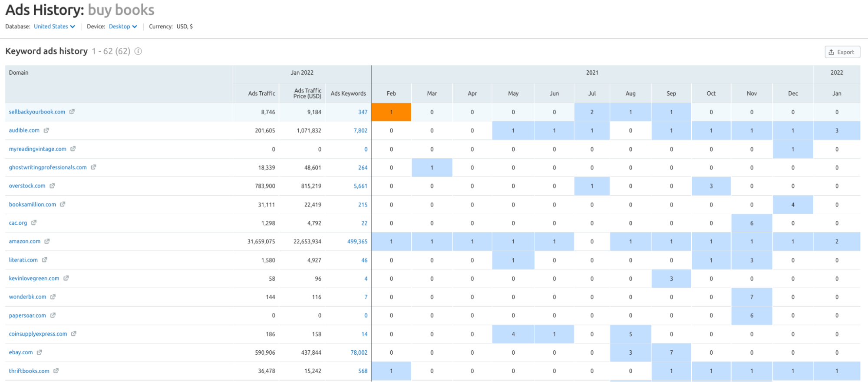Select the Mar cell for ghostwritingprofessionals.com
This screenshot has width=868, height=382.
[x=432, y=167]
